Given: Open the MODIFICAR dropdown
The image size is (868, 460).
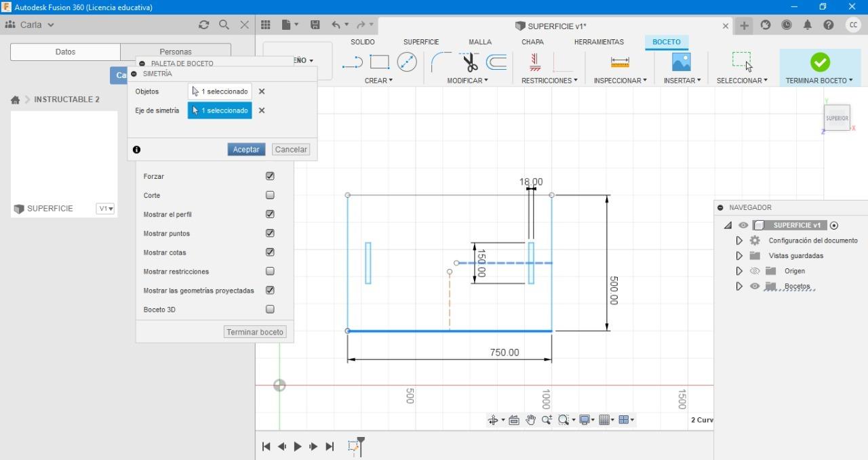Looking at the screenshot, I should click(x=467, y=81).
